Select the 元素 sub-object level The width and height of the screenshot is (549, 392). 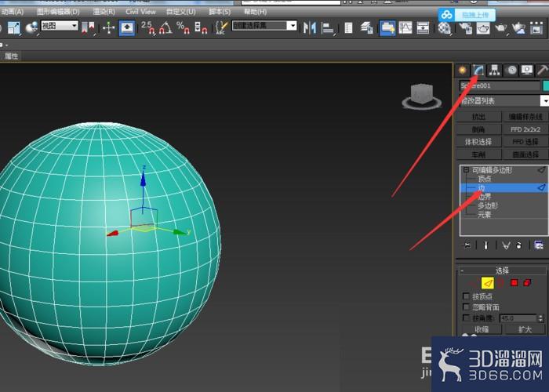(485, 215)
